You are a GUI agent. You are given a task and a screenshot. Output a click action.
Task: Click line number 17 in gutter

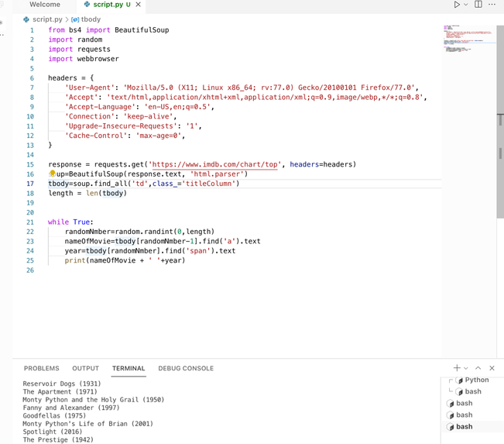(x=30, y=184)
